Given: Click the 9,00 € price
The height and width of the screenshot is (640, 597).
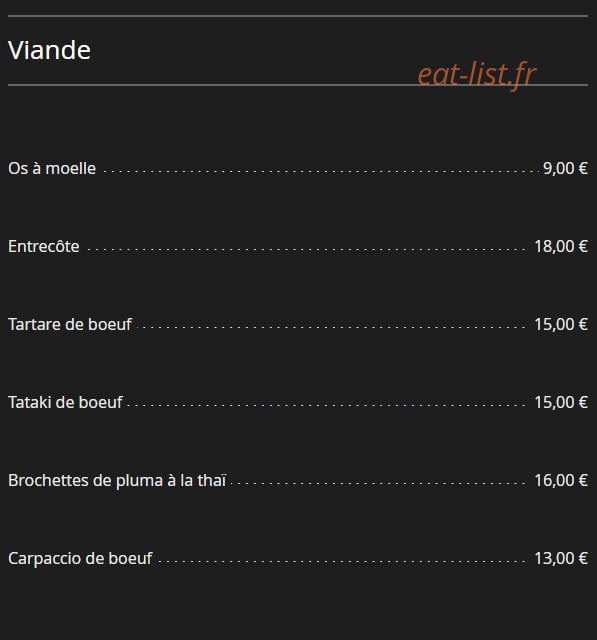Looking at the screenshot, I should (565, 168).
